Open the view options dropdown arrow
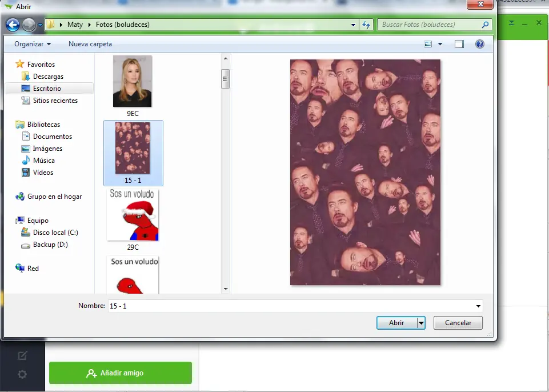Screen dimensions: 549x392 tap(440, 44)
